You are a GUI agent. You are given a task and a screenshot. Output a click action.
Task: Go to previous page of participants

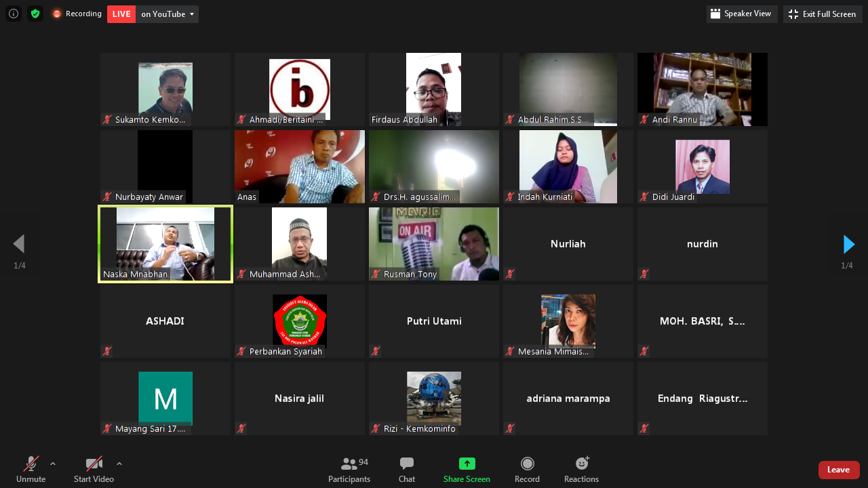tap(19, 244)
